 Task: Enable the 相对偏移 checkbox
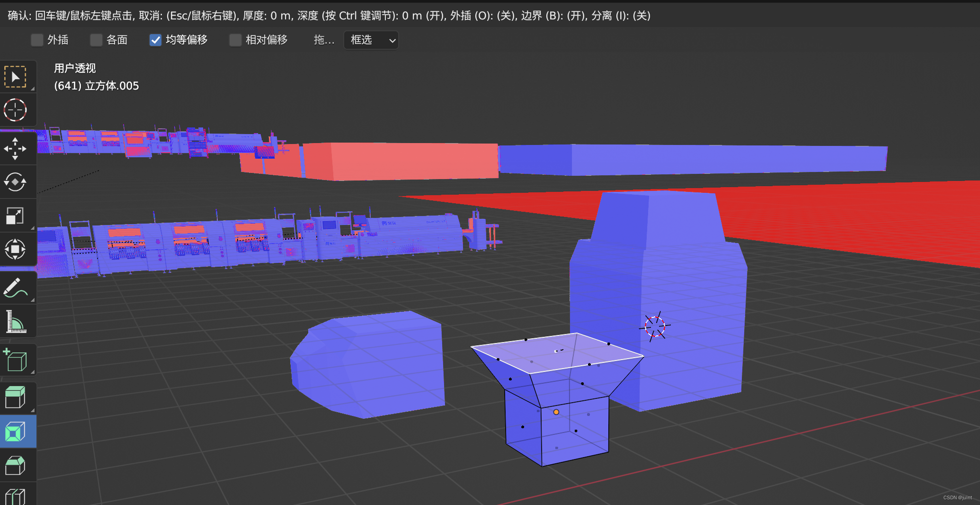point(235,40)
